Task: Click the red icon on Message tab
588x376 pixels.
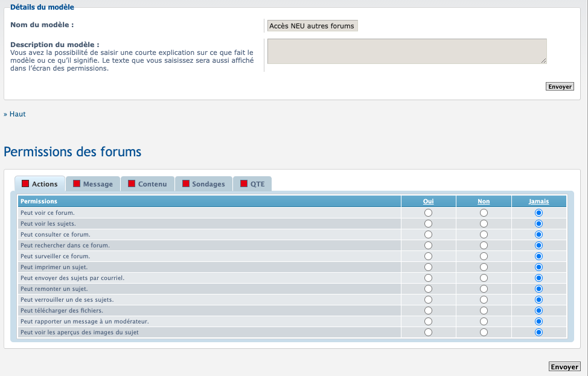Action: [x=77, y=183]
